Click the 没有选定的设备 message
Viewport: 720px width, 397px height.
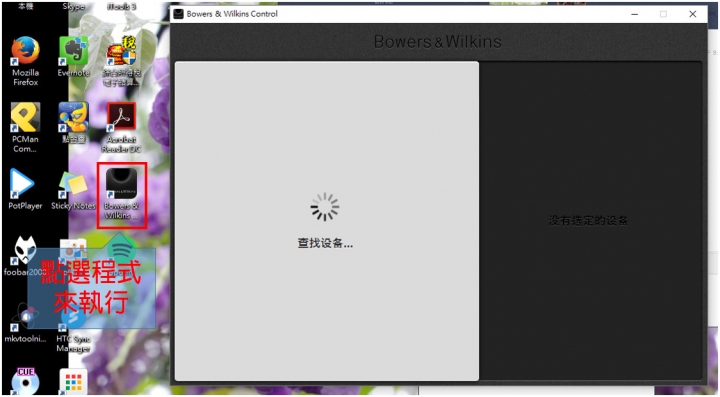click(588, 221)
